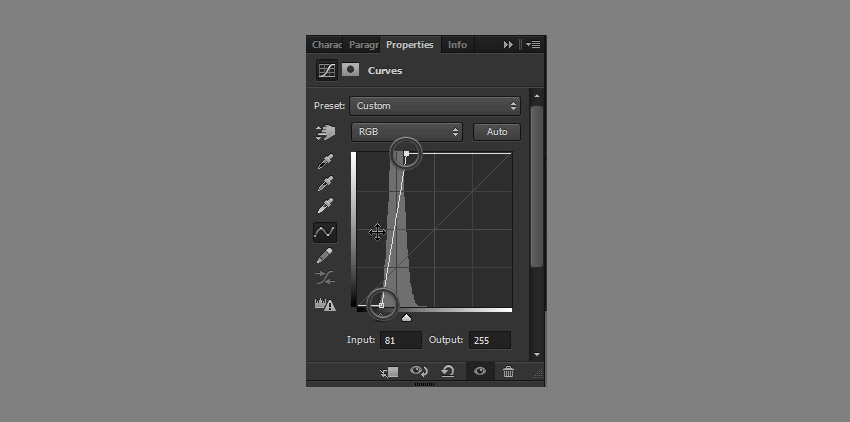Open the panel options menu
850x422 pixels.
(x=533, y=45)
